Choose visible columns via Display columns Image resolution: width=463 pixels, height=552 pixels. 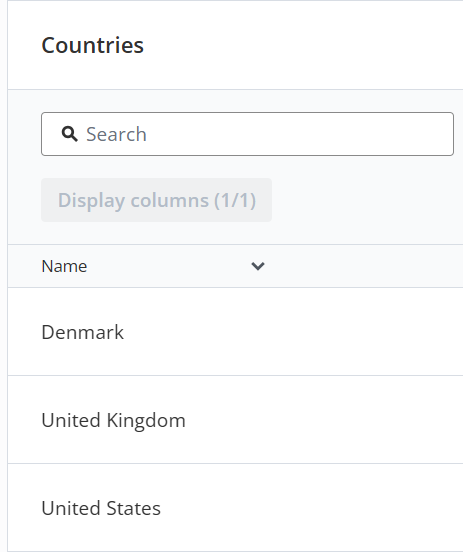(x=156, y=200)
